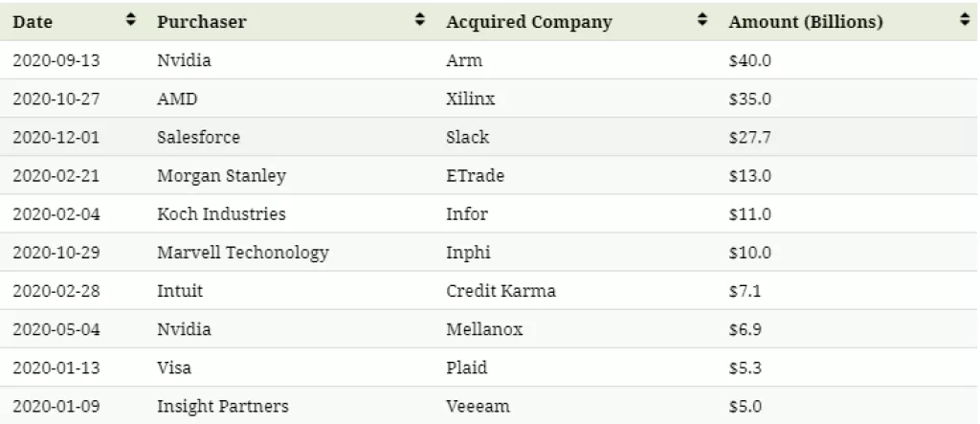Sort by Amount (Billions) header text
Viewport: 980px width, 424px height.
[x=805, y=22]
